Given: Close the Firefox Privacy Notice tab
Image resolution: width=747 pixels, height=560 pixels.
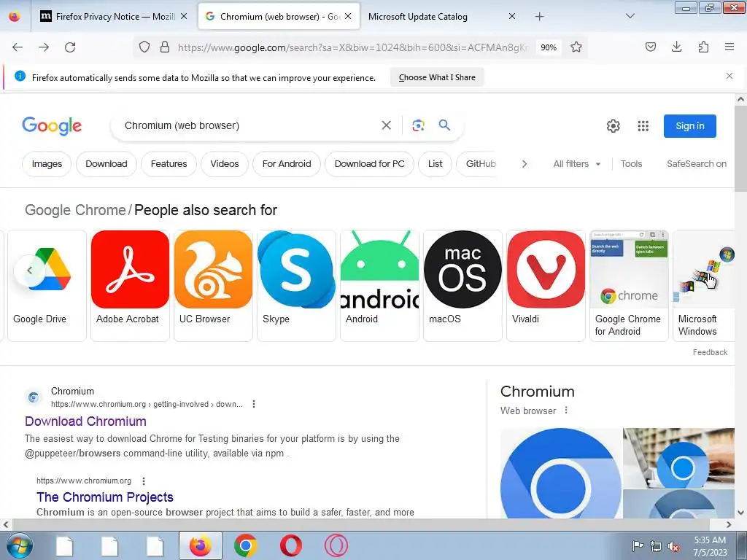Looking at the screenshot, I should tap(184, 16).
